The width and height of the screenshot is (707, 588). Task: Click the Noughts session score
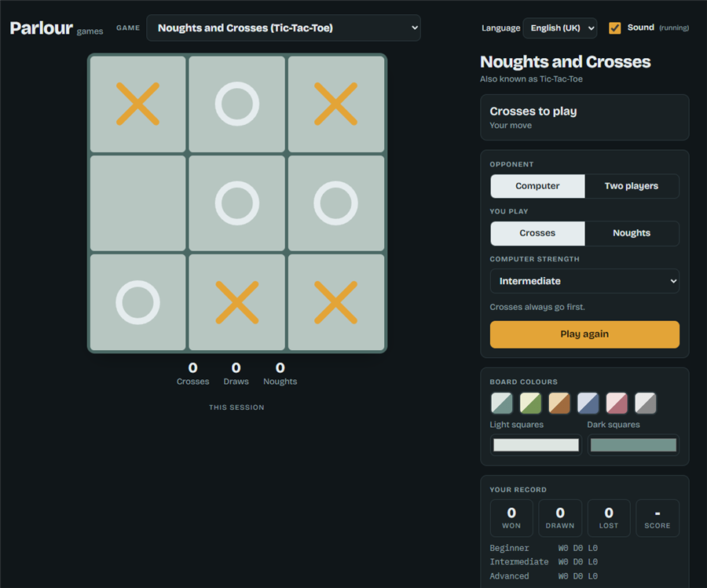(x=280, y=374)
